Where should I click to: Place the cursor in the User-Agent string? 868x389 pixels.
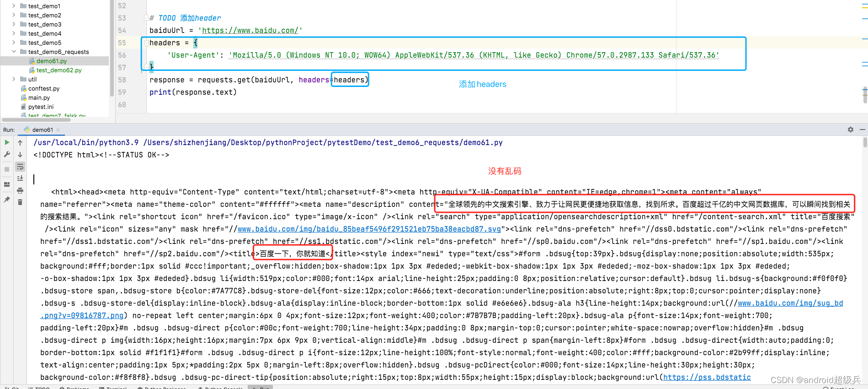point(474,55)
